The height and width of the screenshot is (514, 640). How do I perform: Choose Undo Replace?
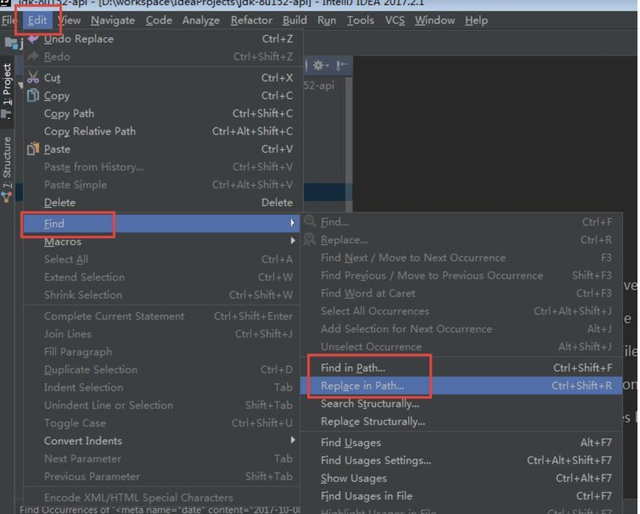[x=162, y=39]
